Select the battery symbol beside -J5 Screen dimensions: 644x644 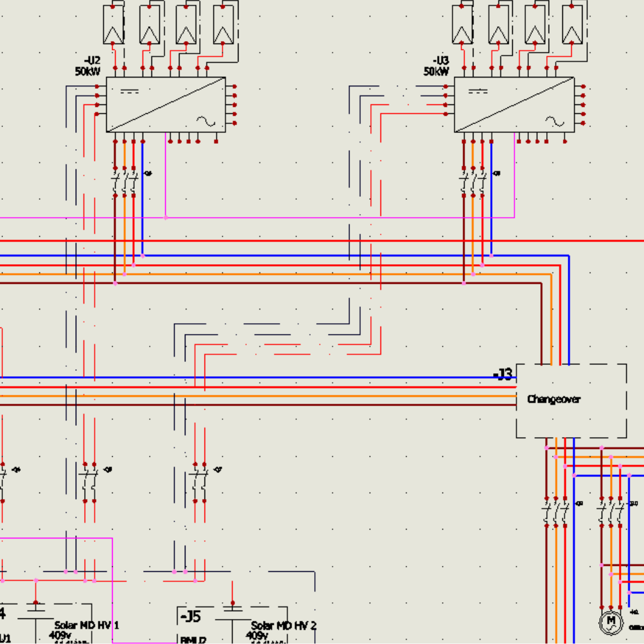coord(233,606)
